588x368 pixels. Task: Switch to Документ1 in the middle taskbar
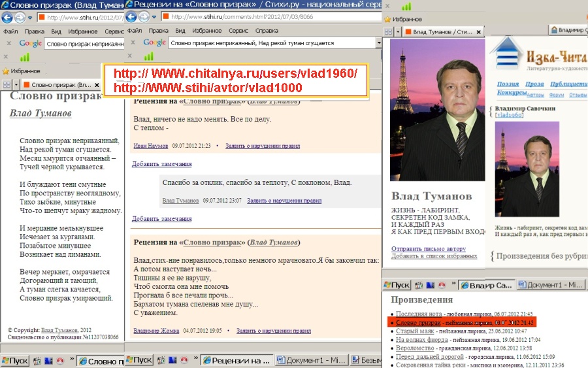[311, 360]
